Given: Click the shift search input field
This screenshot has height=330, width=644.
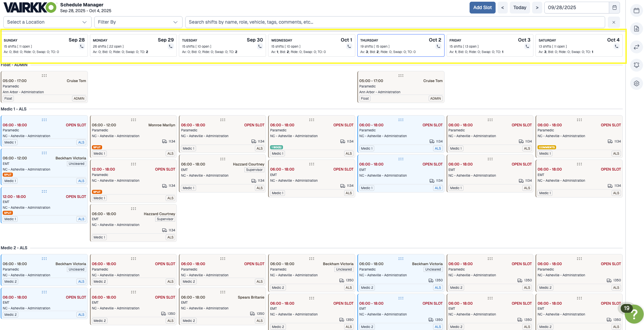Looking at the screenshot, I should pos(395,22).
